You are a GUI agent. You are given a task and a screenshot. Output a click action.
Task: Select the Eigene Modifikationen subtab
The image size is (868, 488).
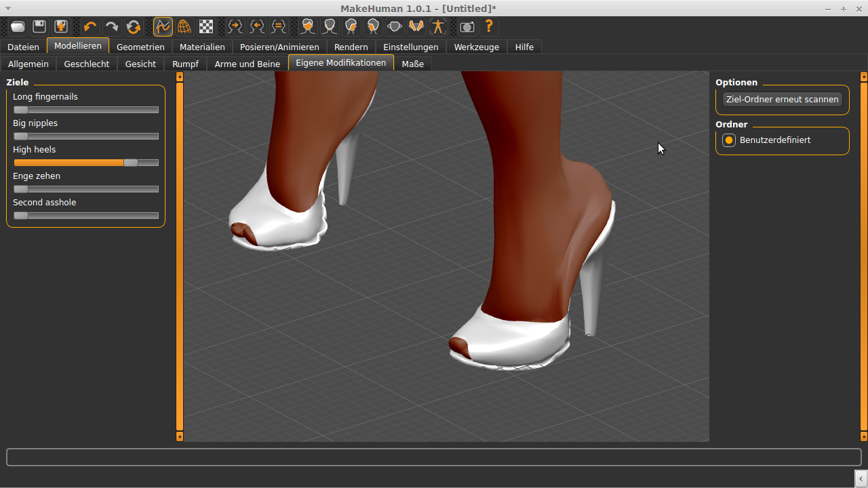pyautogui.click(x=341, y=62)
